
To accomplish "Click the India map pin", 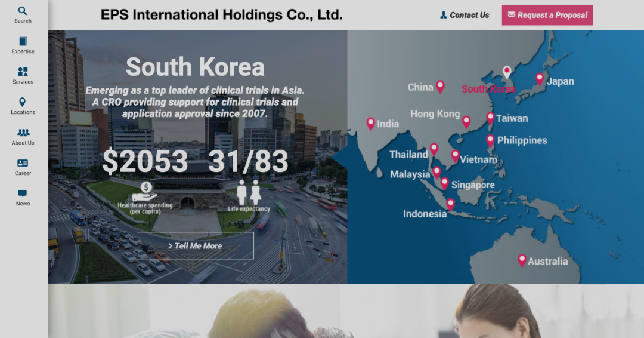I will [370, 124].
